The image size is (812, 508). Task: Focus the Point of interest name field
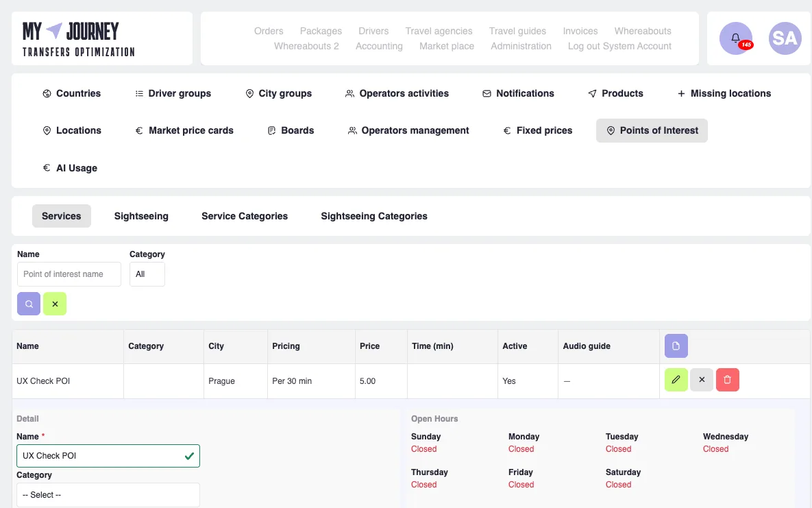pos(69,274)
